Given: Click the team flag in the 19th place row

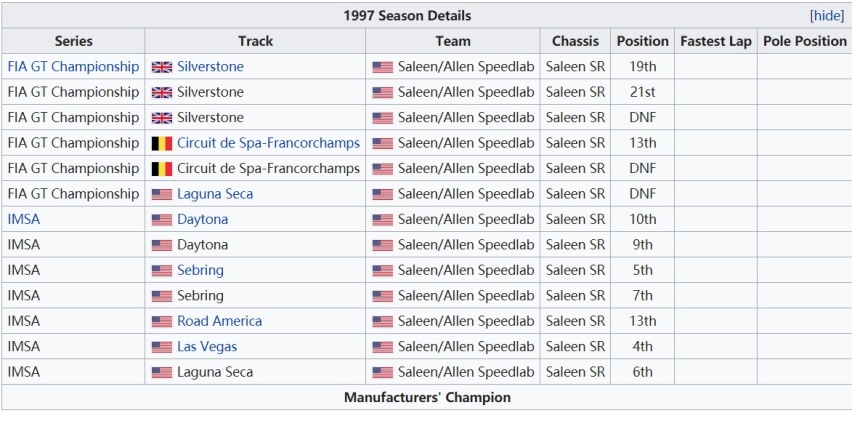Looking at the screenshot, I should (383, 67).
